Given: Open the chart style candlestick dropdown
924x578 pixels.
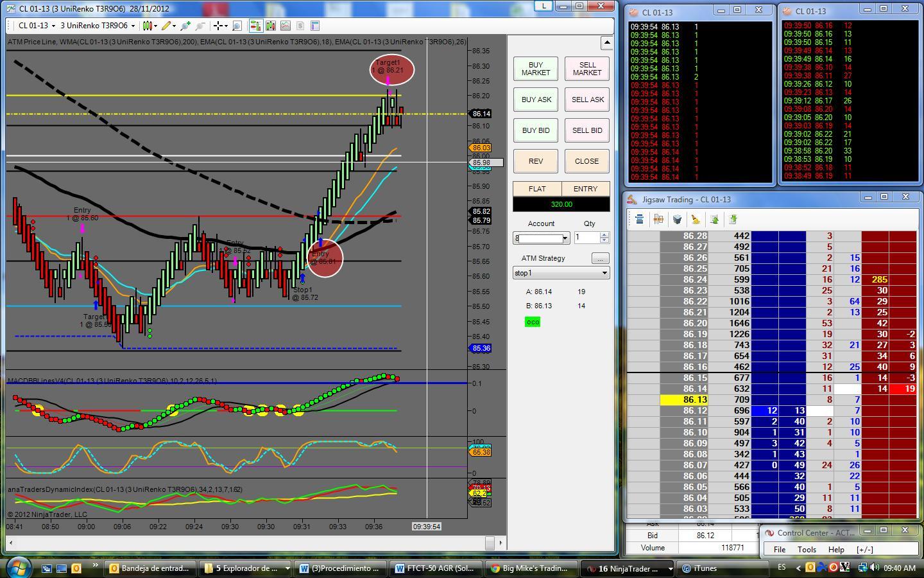Looking at the screenshot, I should click(x=150, y=26).
